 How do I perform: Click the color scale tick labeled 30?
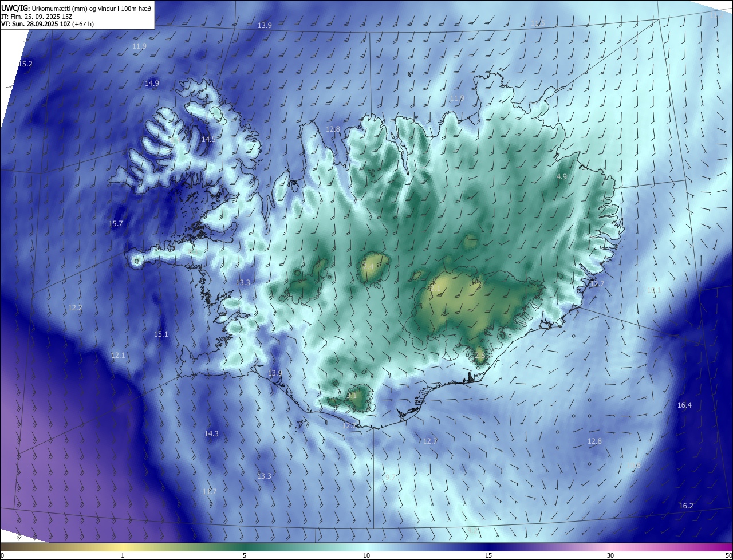(x=610, y=555)
